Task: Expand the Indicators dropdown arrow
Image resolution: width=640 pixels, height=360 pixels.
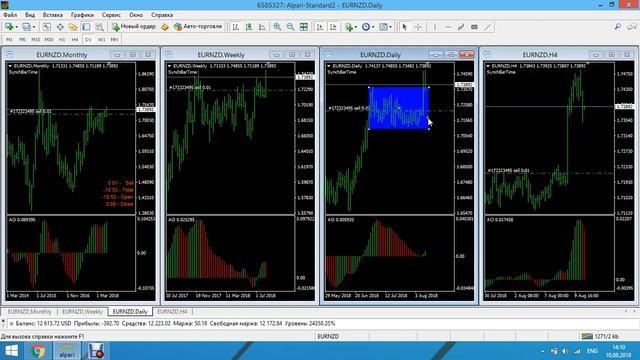Action: point(356,27)
